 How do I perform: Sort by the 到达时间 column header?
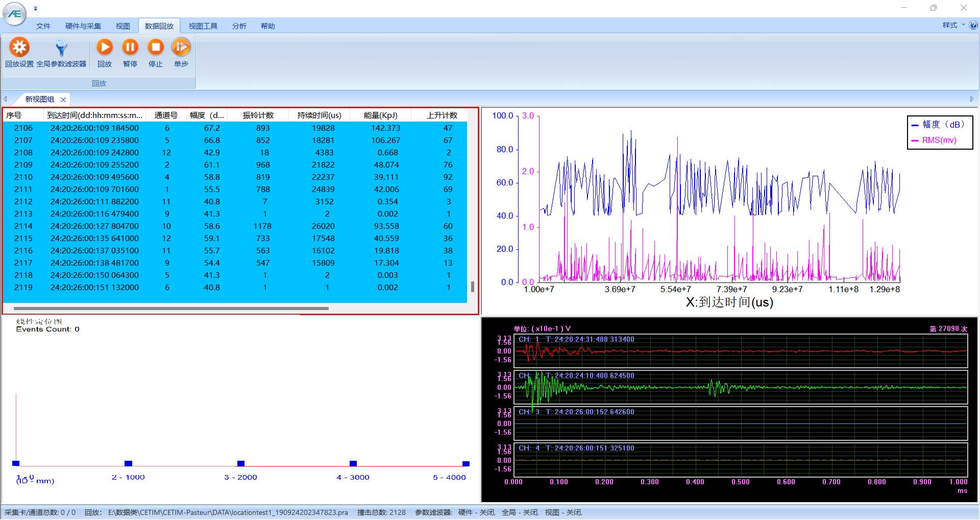point(94,115)
